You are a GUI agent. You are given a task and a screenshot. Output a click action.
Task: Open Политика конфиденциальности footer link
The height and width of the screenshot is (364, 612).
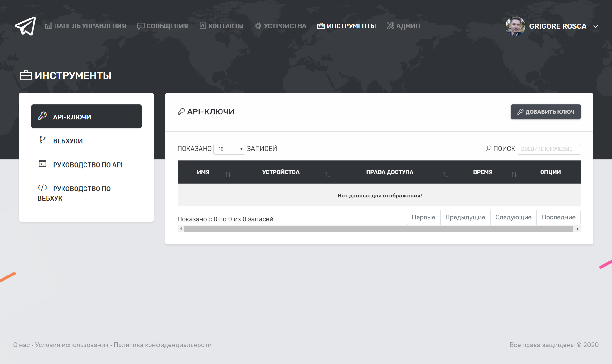(163, 345)
